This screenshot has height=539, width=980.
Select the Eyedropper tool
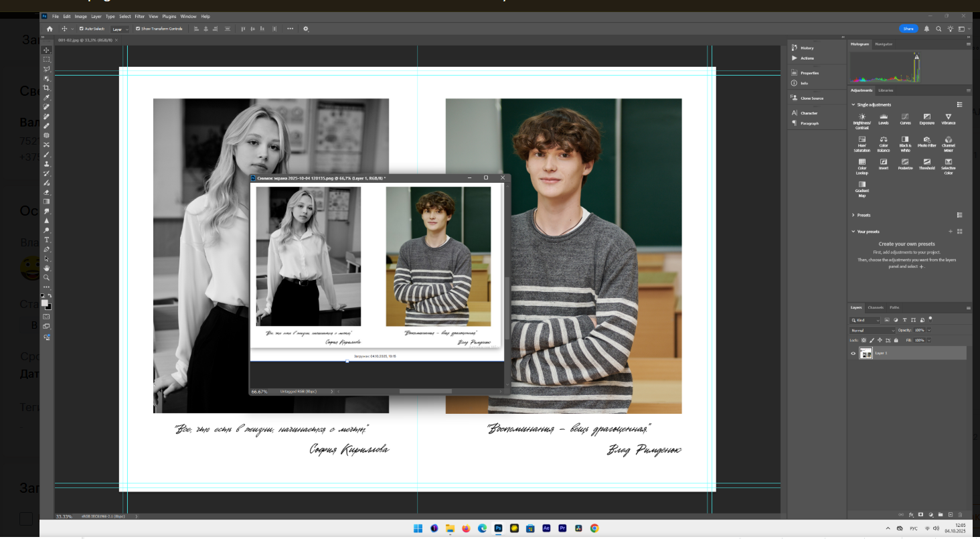47,98
